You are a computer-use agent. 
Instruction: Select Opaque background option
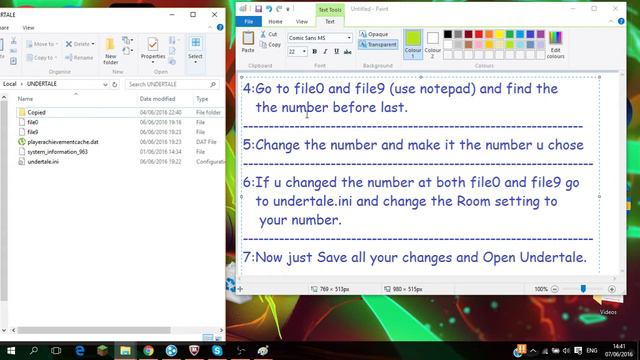point(374,34)
